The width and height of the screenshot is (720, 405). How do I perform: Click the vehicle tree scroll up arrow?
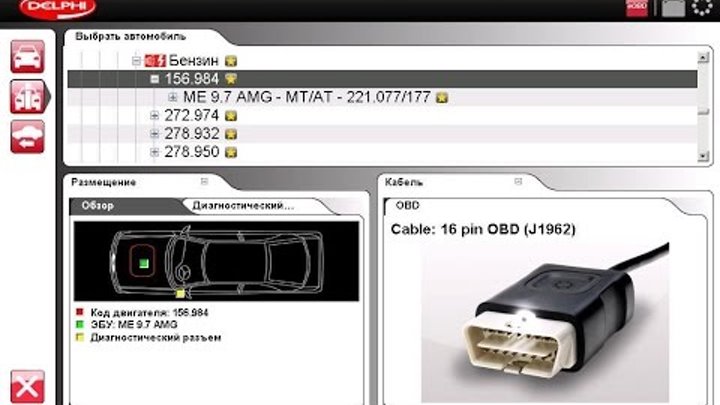click(x=703, y=57)
